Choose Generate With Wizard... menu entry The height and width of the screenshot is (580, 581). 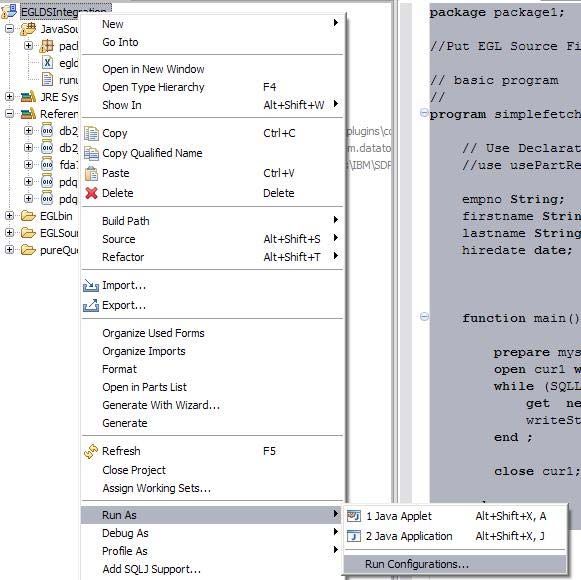click(161, 405)
